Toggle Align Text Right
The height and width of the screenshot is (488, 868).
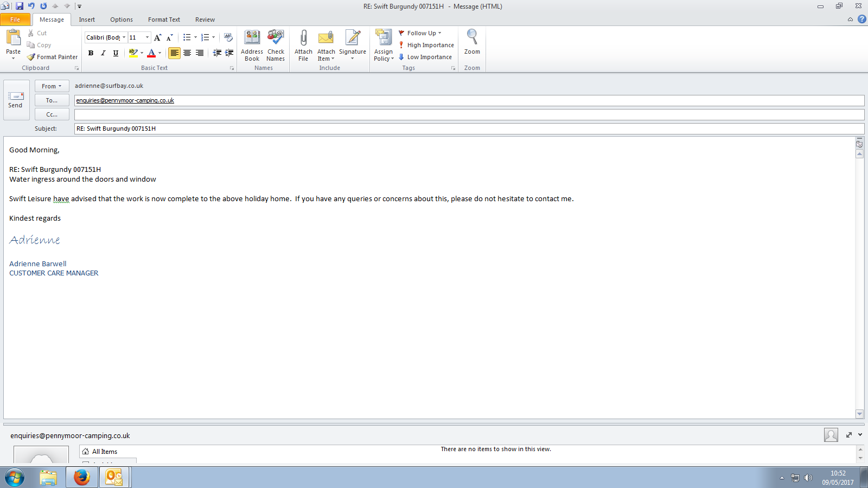point(200,53)
